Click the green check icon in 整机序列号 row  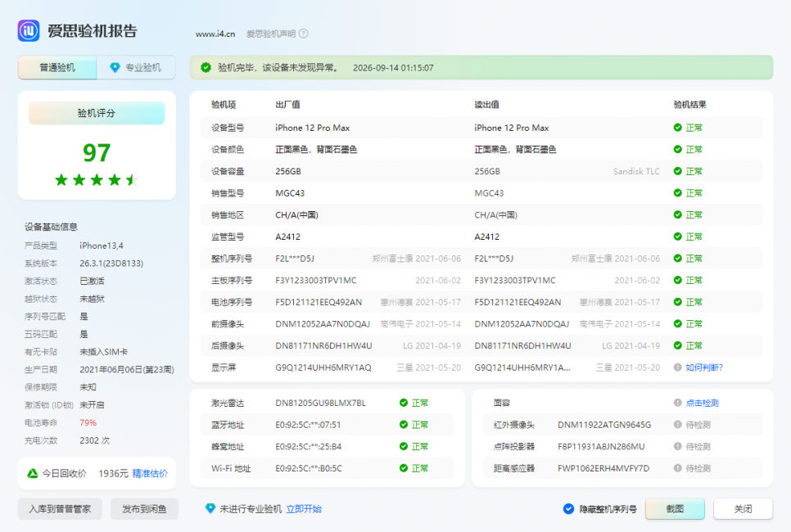click(x=678, y=258)
